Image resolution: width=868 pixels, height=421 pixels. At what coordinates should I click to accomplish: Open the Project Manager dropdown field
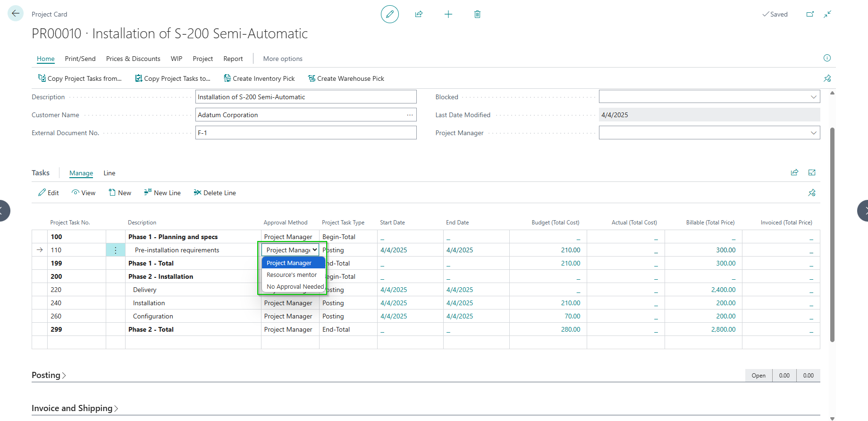tap(709, 133)
